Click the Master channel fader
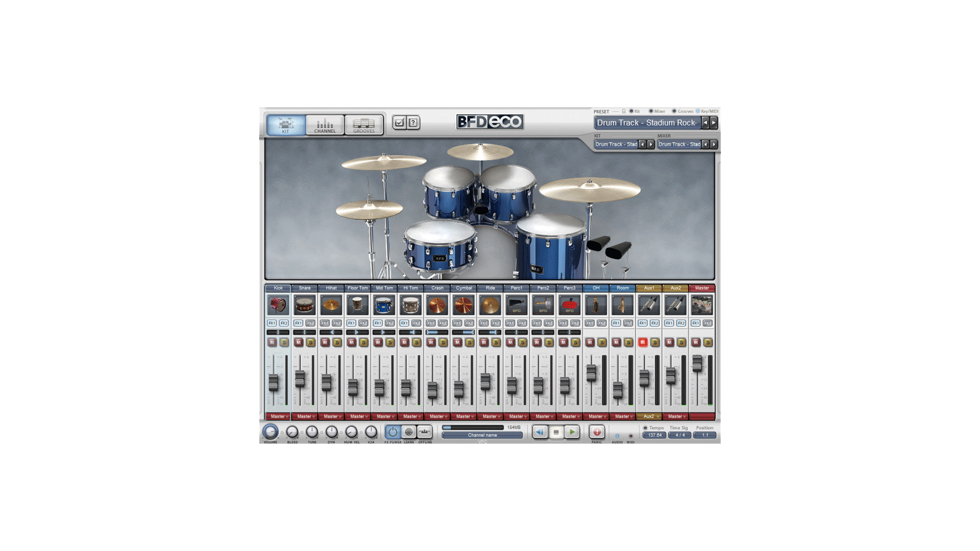The width and height of the screenshot is (980, 551). pos(697,363)
